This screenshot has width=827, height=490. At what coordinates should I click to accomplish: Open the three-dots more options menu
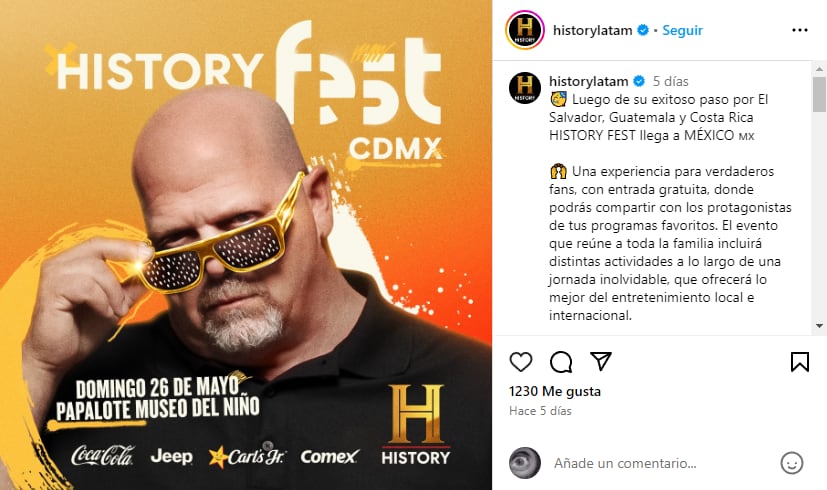pyautogui.click(x=800, y=30)
